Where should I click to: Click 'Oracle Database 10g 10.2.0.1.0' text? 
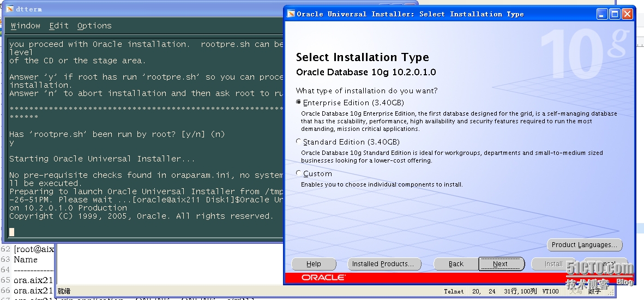coord(365,73)
